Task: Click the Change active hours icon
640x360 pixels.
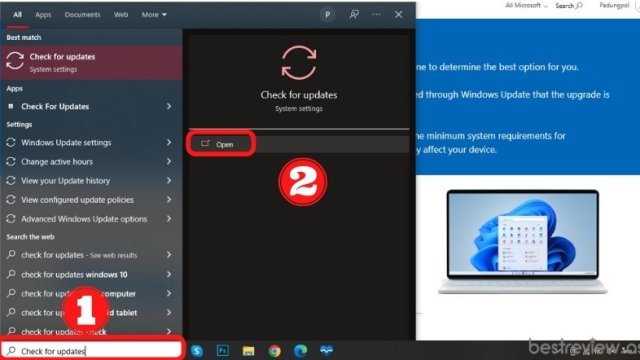Action: [11, 162]
